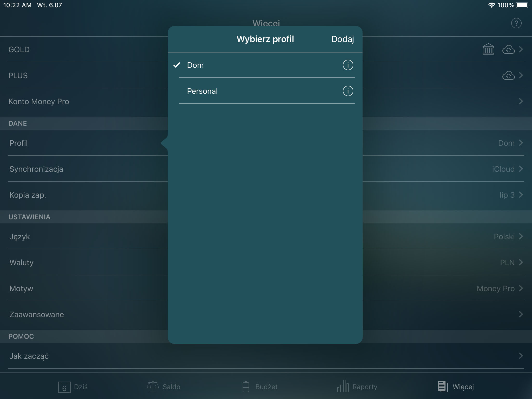Tap info icon next to Personal profile

point(348,91)
